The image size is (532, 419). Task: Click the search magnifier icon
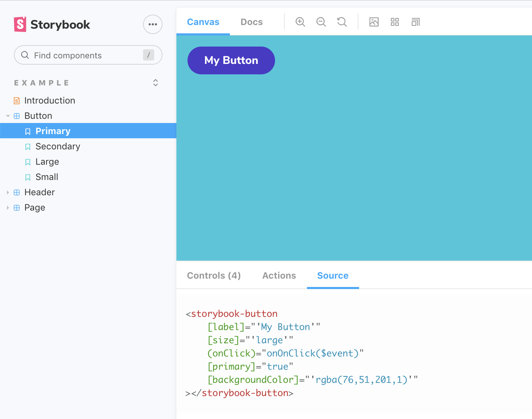(25, 55)
